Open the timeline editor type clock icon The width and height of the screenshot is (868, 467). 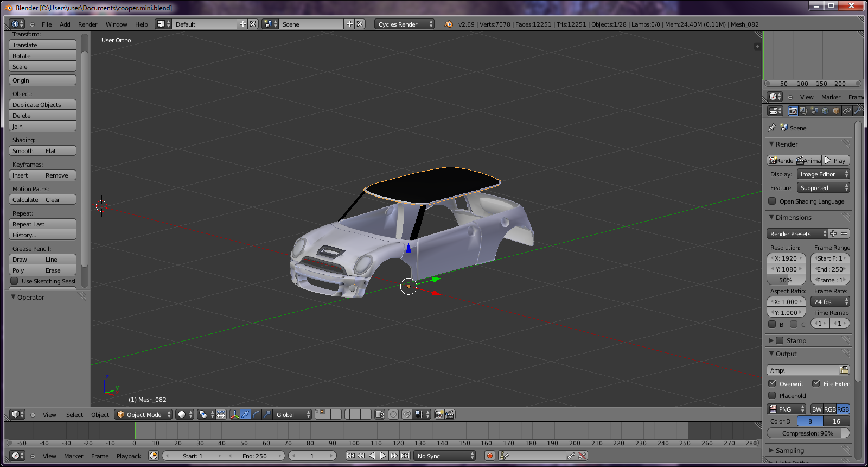(x=17, y=456)
